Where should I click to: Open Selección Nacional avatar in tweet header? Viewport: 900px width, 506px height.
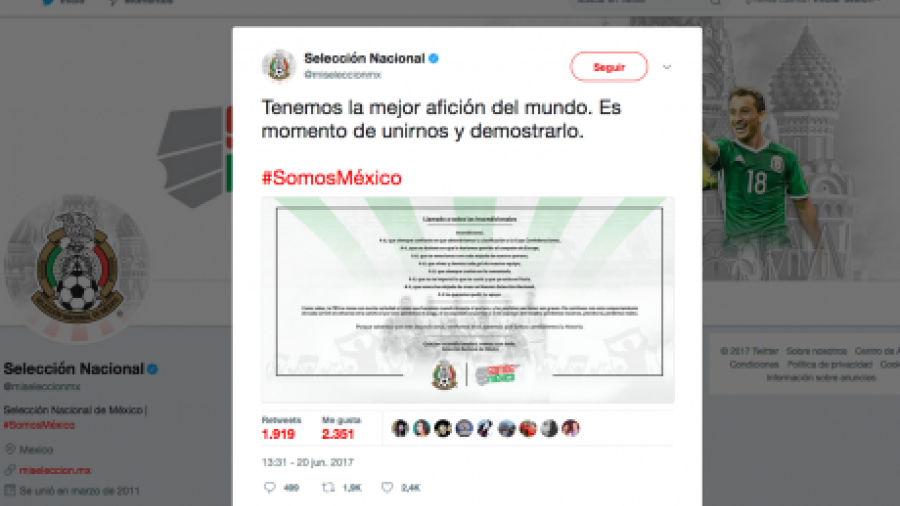[279, 65]
